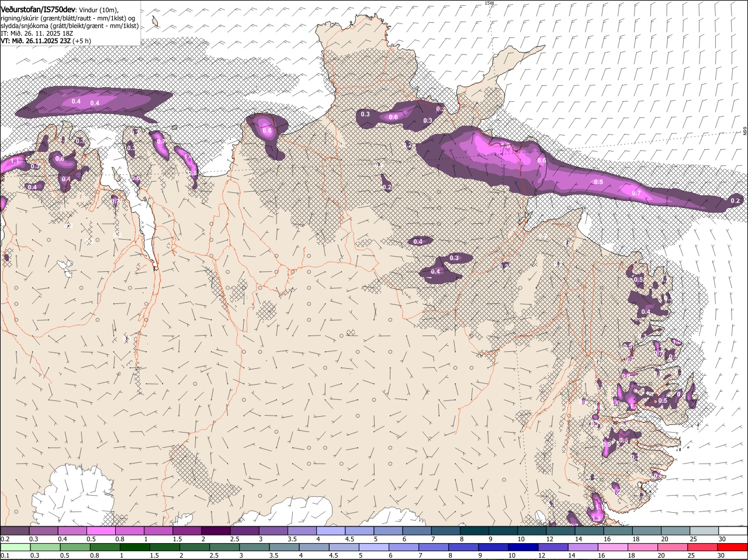Lower legend: swatch between 3 and 3.5
748x560 pixels.
click(254, 547)
